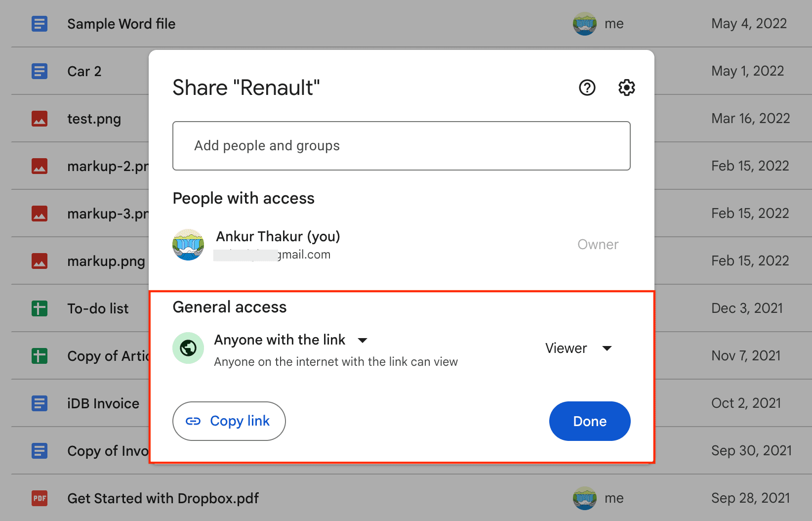Open the share dialog help icon
The height and width of the screenshot is (521, 812).
587,88
